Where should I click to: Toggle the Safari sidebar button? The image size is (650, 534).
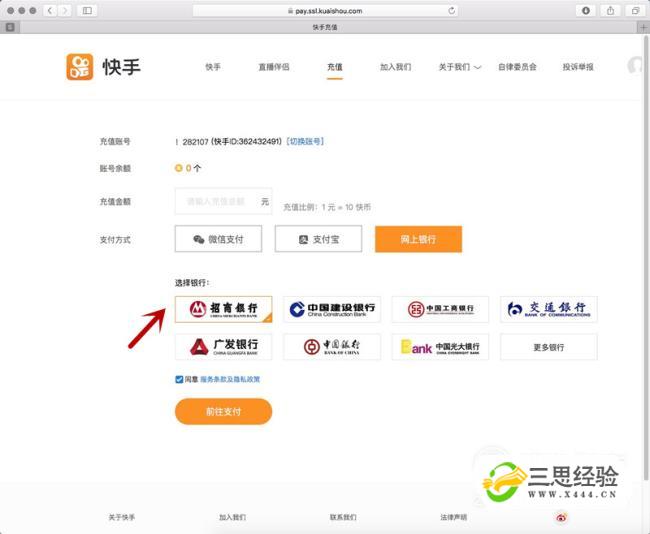pyautogui.click(x=87, y=11)
